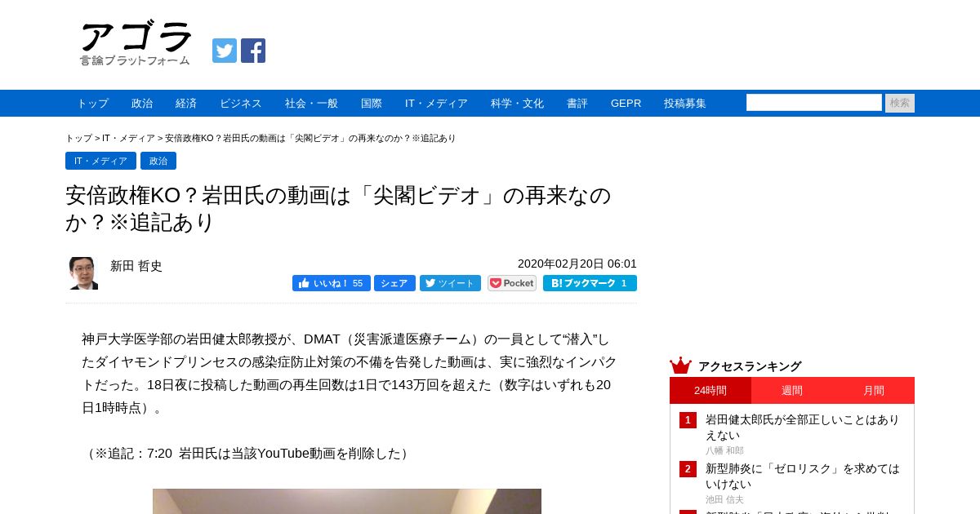Click ranking number 2 badge
This screenshot has height=514, width=980.
688,469
